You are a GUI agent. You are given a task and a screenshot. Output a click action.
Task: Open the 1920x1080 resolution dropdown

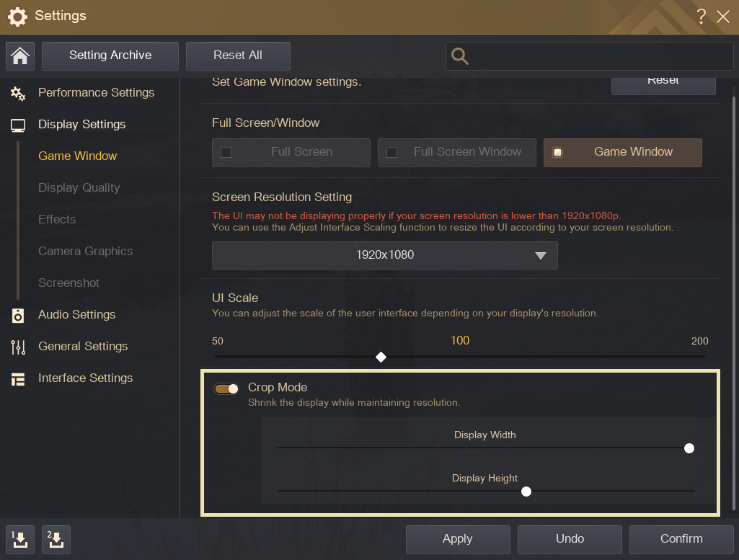coord(384,256)
